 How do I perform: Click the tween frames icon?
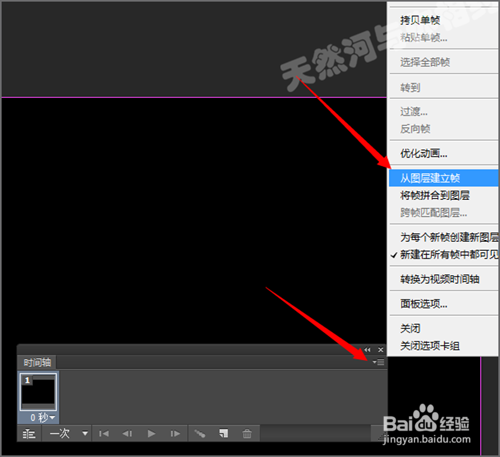pyautogui.click(x=200, y=434)
